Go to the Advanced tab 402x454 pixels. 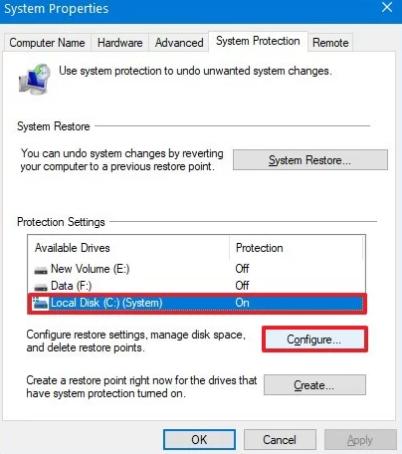coord(179,43)
